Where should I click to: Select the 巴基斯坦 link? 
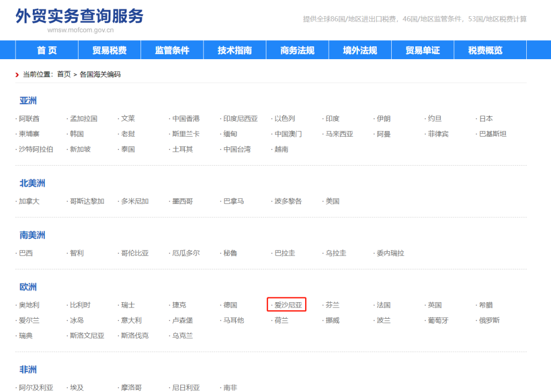493,134
